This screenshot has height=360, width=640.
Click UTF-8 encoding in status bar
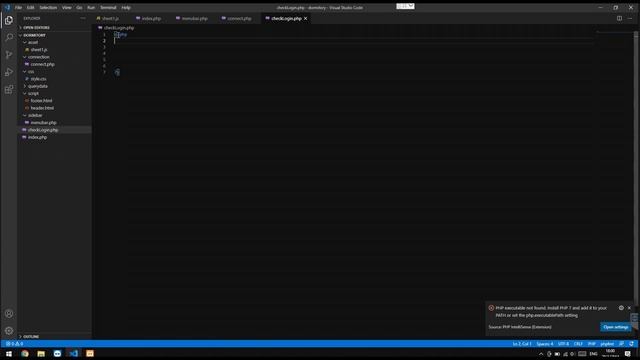[x=563, y=344]
